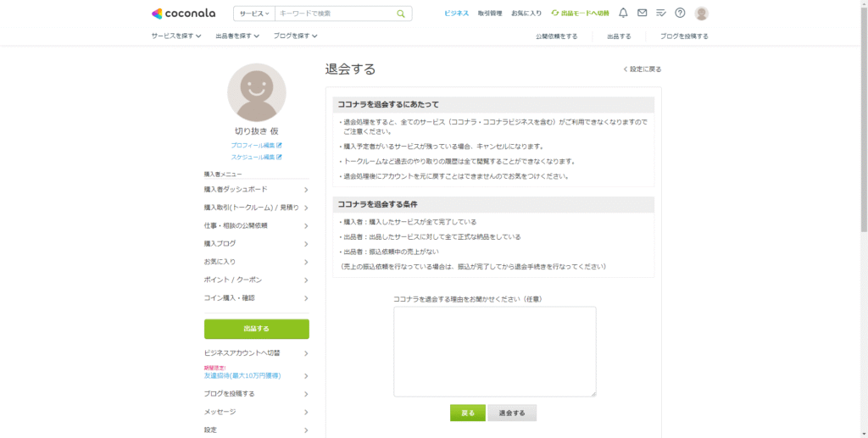The height and width of the screenshot is (438, 868).
Task: Open お気に入り in the header
Action: 526,14
